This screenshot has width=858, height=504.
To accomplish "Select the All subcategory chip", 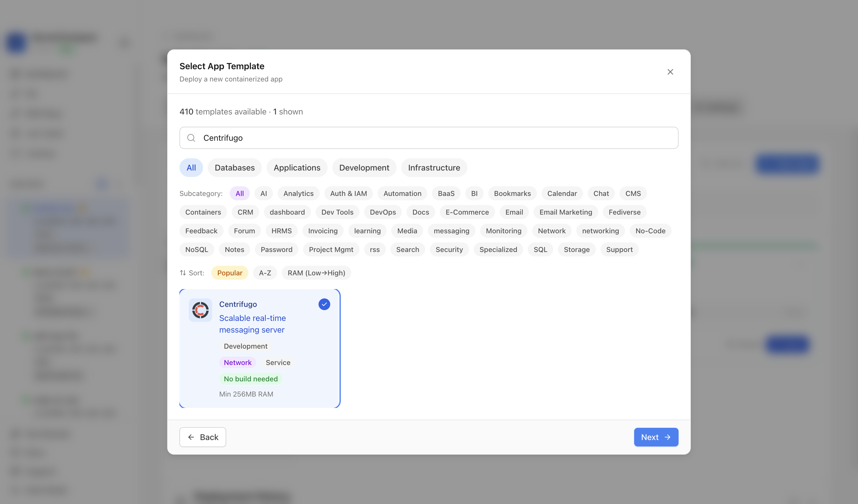I will [x=239, y=193].
